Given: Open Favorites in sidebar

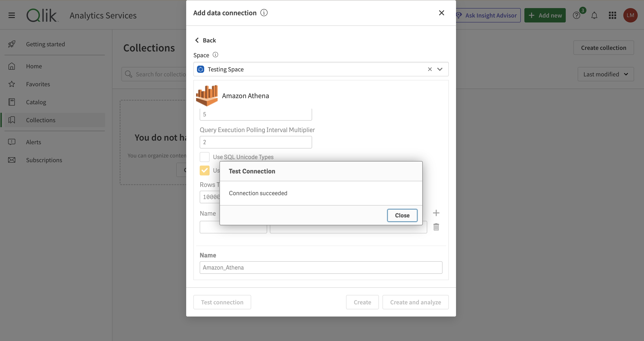Looking at the screenshot, I should (x=55, y=84).
